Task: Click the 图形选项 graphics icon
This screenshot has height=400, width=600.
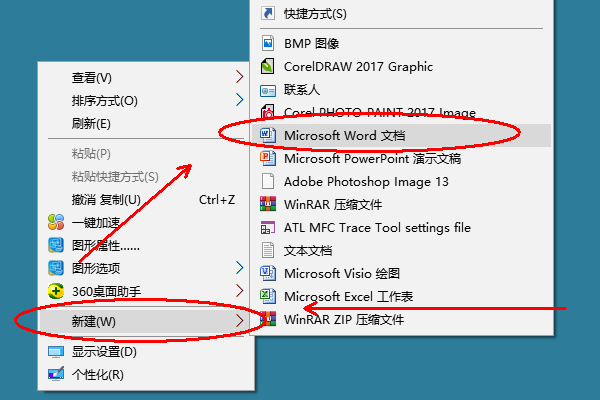Action: tap(56, 268)
